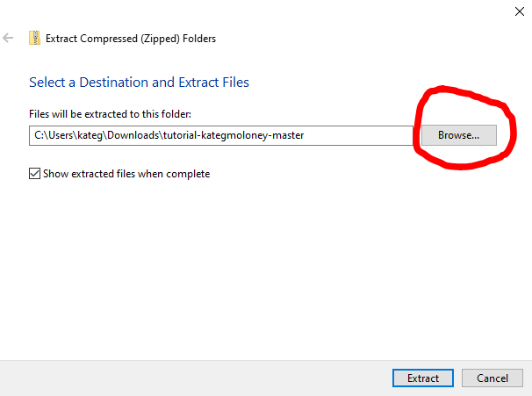Click the Browse... button

(459, 135)
